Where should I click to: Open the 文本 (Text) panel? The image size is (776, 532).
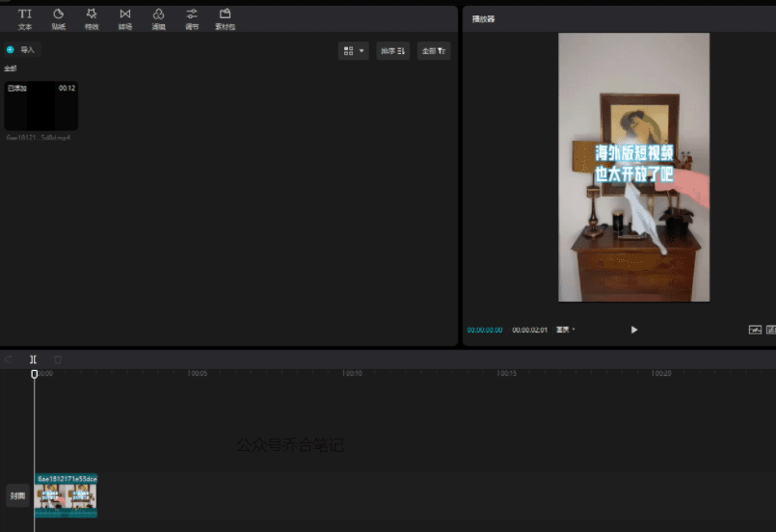(x=25, y=18)
